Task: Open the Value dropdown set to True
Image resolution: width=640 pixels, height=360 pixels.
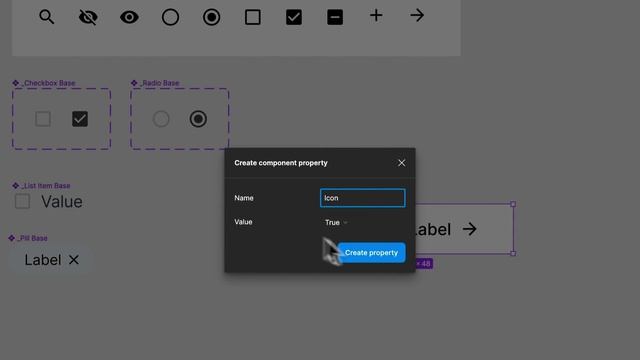Action: tap(336, 222)
